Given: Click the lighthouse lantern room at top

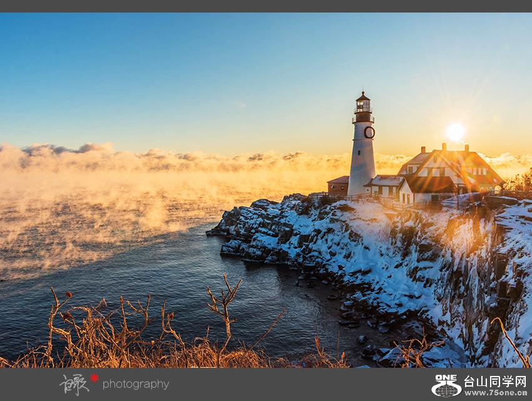Looking at the screenshot, I should coord(362,105).
